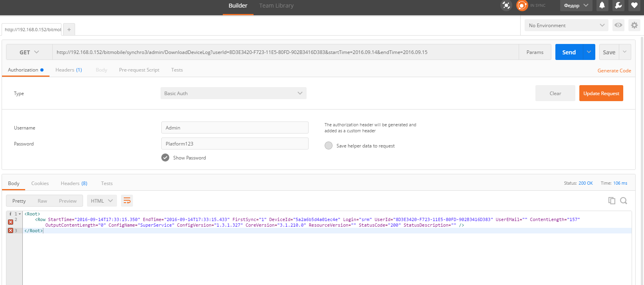Screen dimensions: 644x285
Task: Expand the Basic Auth type dropdown
Action: 233,93
